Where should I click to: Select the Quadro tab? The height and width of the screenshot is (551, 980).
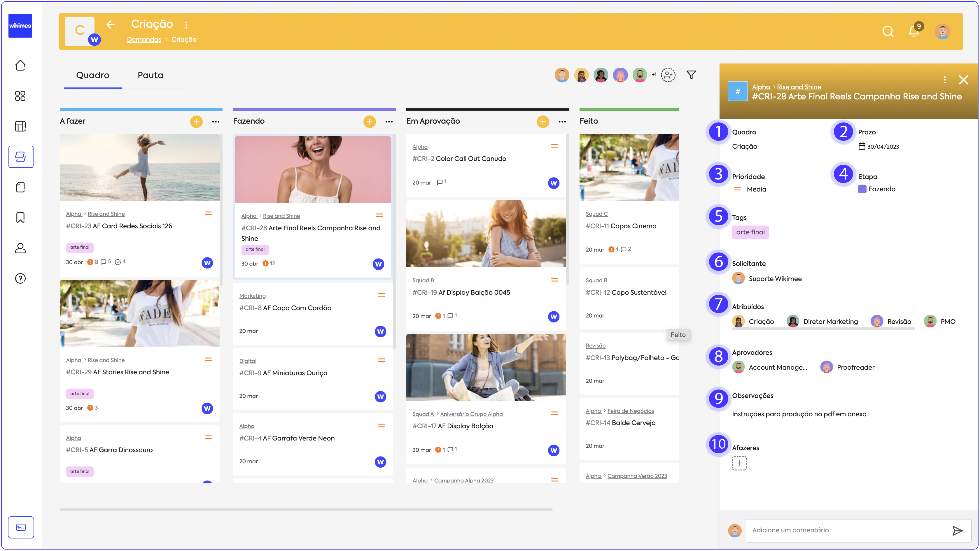pos(92,75)
